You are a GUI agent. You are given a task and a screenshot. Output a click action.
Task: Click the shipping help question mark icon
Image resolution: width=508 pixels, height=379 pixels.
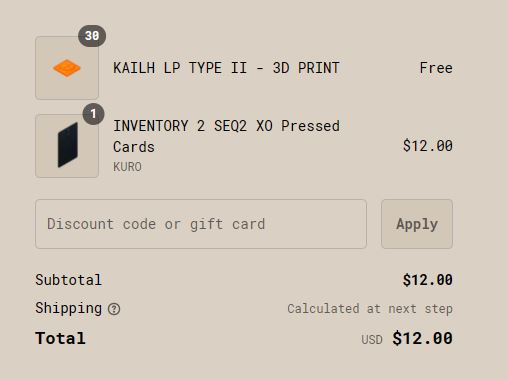[114, 309]
